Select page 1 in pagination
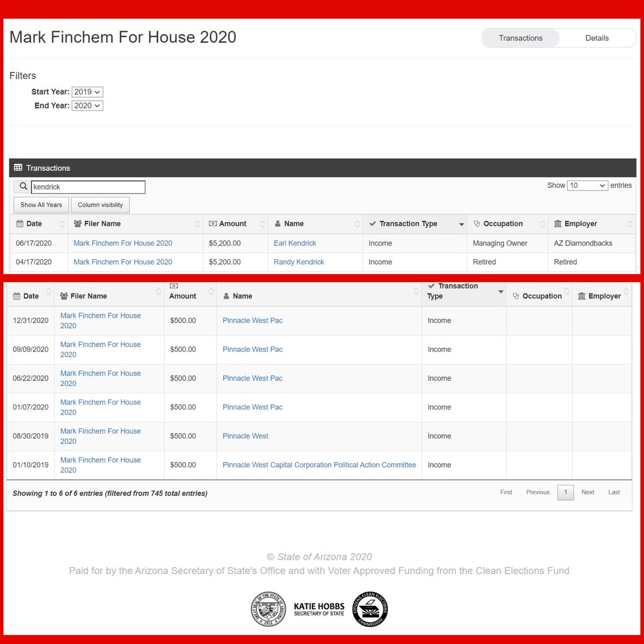The height and width of the screenshot is (644, 644). [x=566, y=492]
